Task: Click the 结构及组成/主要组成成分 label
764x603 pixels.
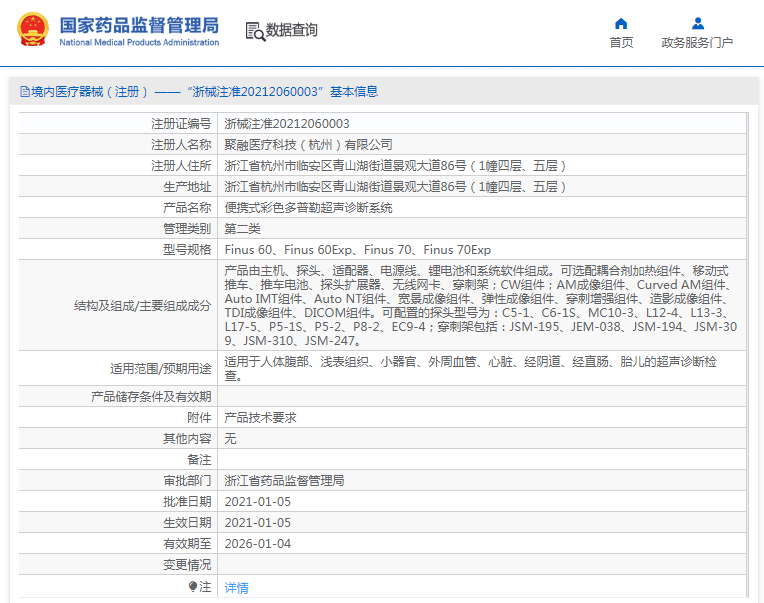Action: pyautogui.click(x=142, y=305)
